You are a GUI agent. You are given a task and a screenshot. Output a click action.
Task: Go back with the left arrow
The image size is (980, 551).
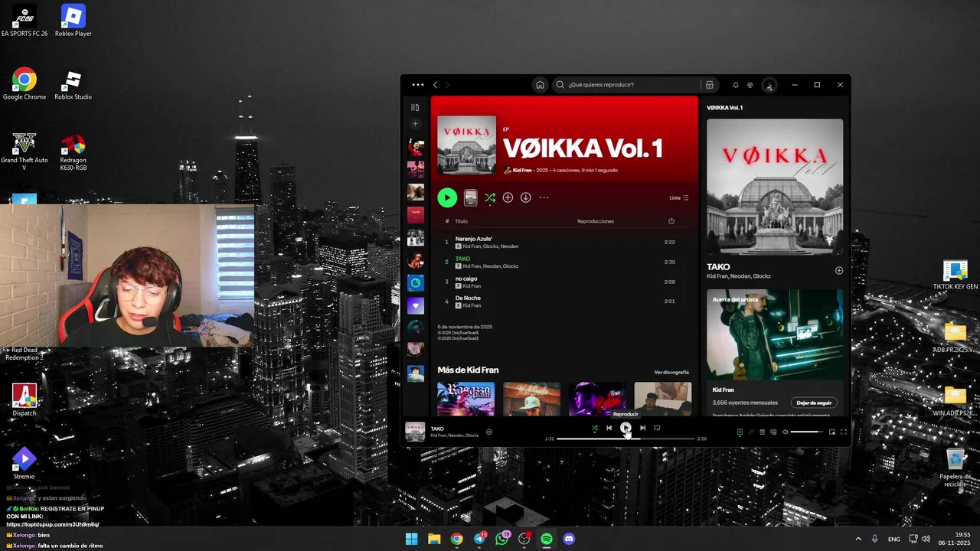coord(436,85)
